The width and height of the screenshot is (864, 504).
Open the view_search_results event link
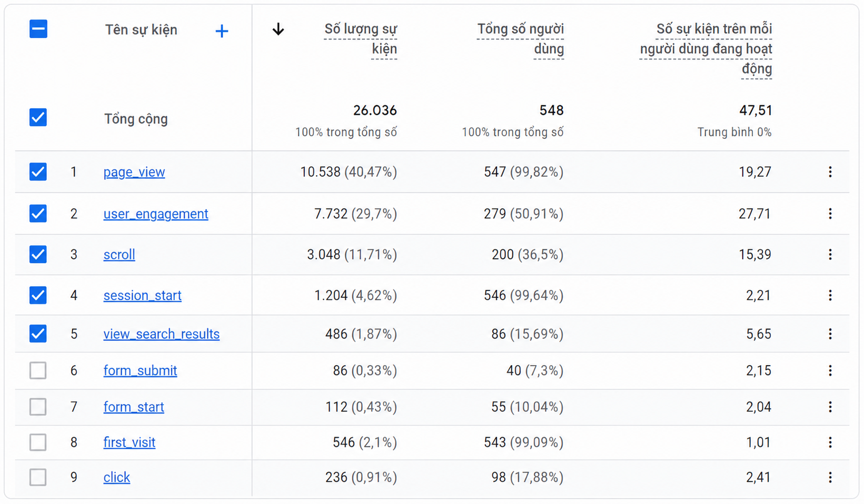[162, 334]
